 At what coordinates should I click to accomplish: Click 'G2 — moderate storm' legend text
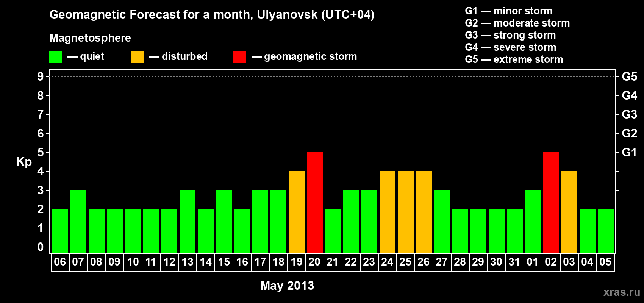point(517,23)
